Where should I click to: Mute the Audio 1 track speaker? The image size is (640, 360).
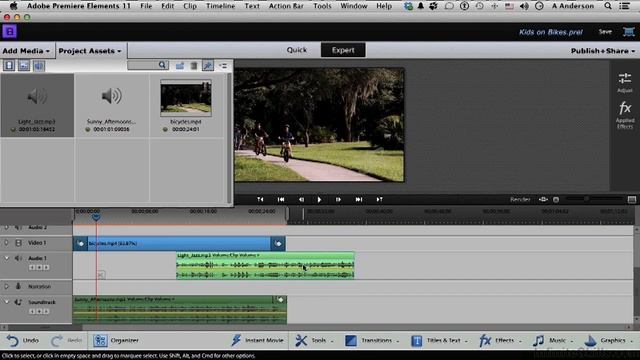[18, 258]
